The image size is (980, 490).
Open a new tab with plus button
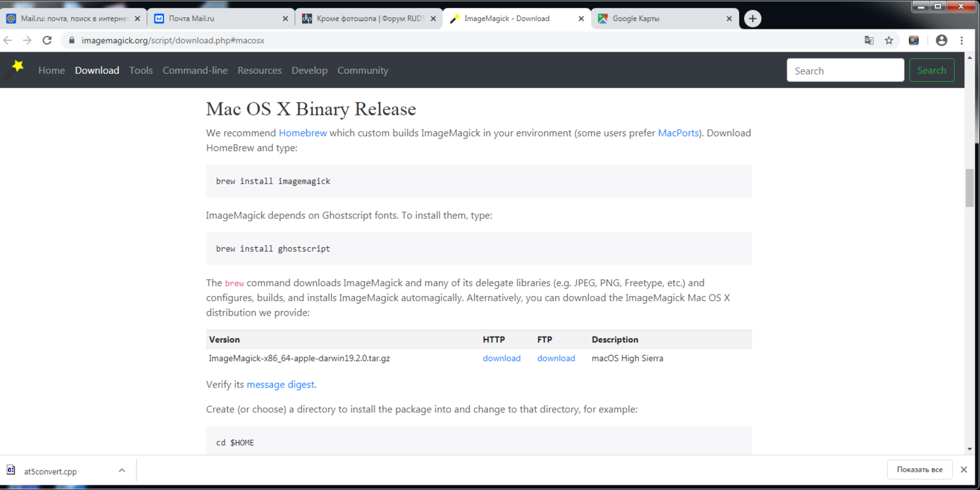753,19
